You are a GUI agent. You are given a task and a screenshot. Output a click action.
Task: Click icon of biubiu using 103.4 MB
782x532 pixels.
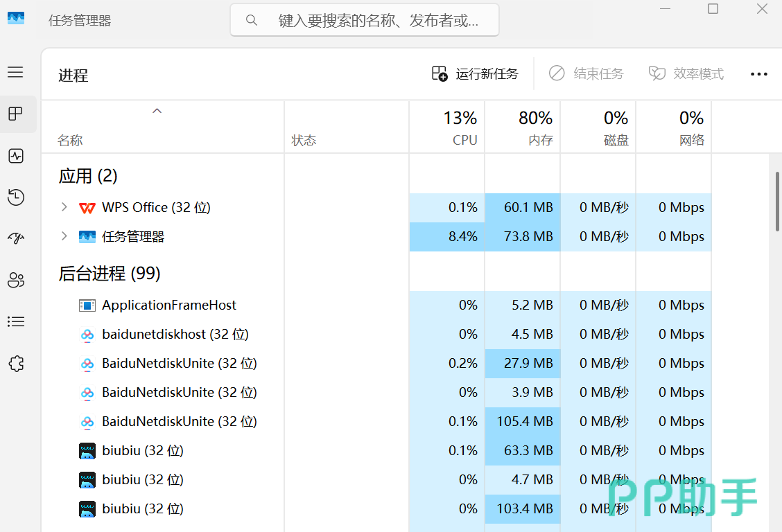[x=87, y=509]
